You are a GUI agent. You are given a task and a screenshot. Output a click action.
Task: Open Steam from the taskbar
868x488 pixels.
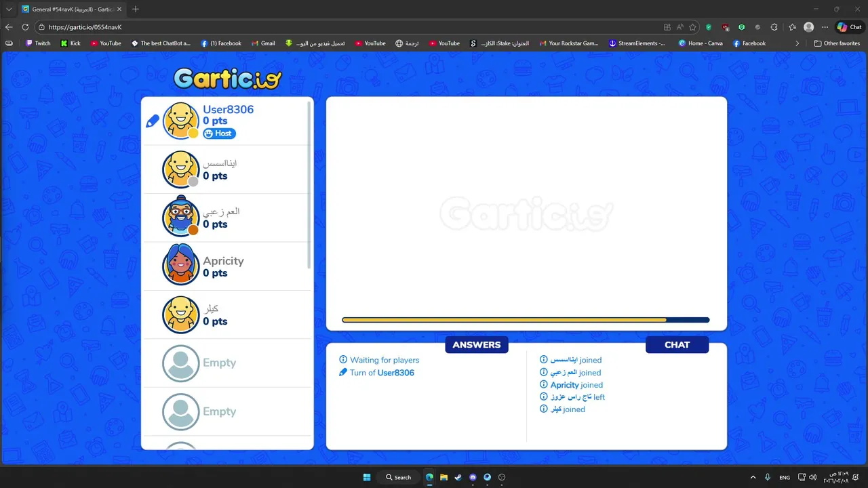click(458, 477)
